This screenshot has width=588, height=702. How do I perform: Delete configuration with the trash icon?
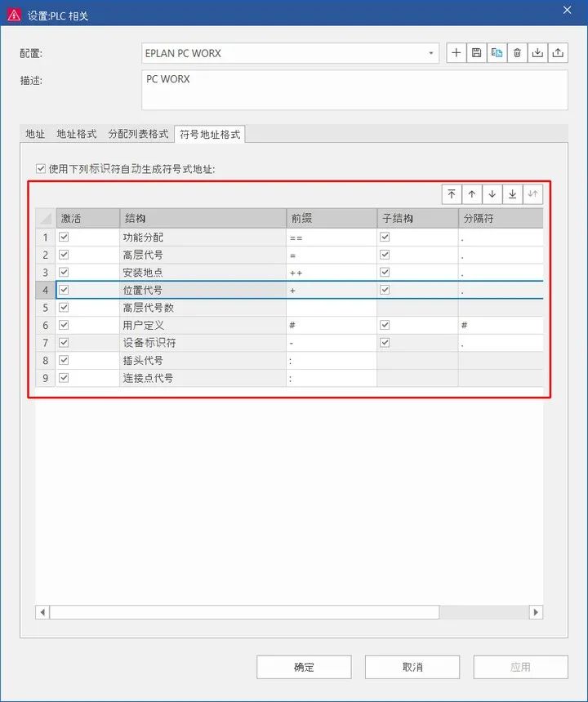point(517,53)
